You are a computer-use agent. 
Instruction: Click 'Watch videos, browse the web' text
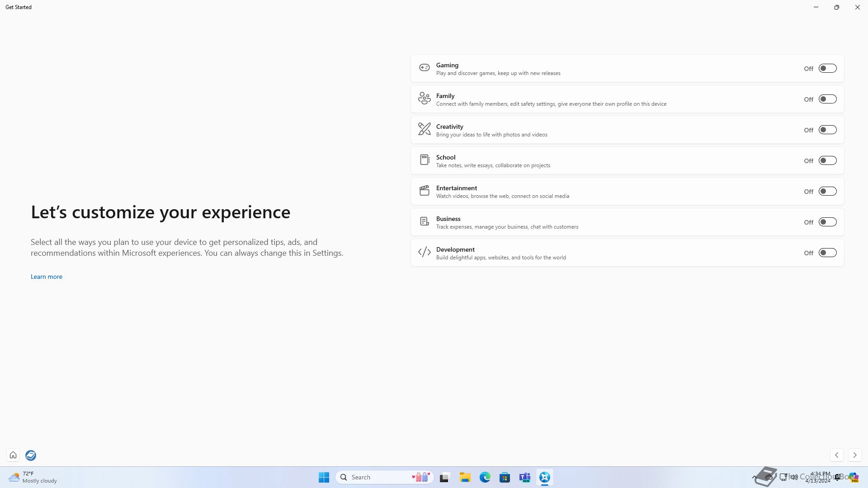point(503,196)
